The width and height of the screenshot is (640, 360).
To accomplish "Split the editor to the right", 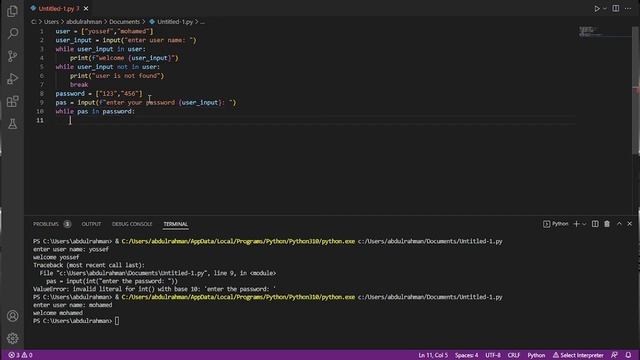I will (616, 9).
